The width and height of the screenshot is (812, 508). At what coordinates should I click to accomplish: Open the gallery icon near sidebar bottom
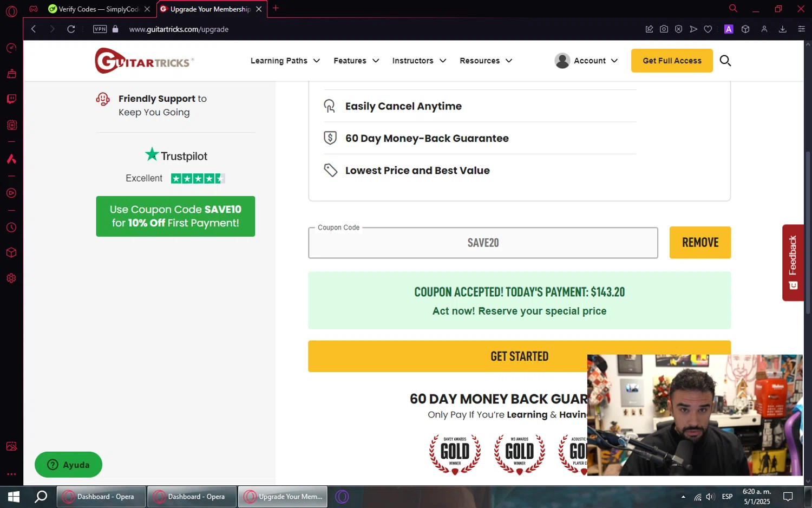click(11, 446)
